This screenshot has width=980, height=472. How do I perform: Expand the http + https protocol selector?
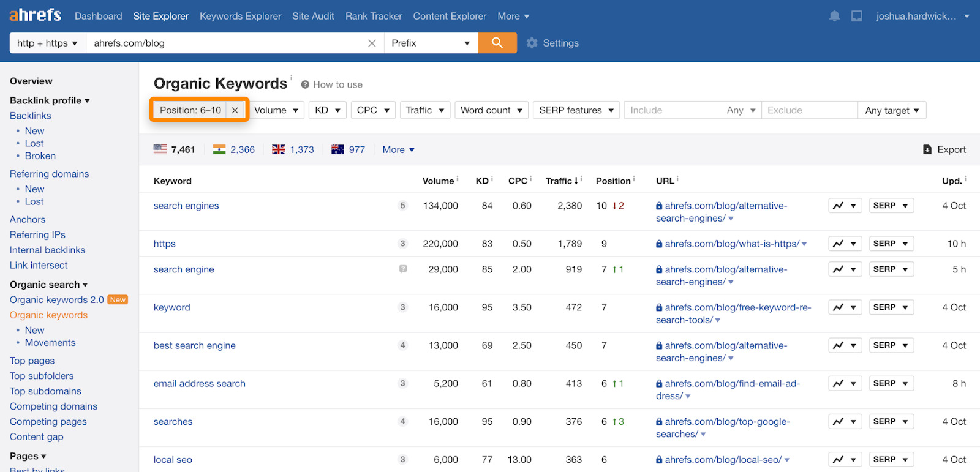pyautogui.click(x=47, y=43)
